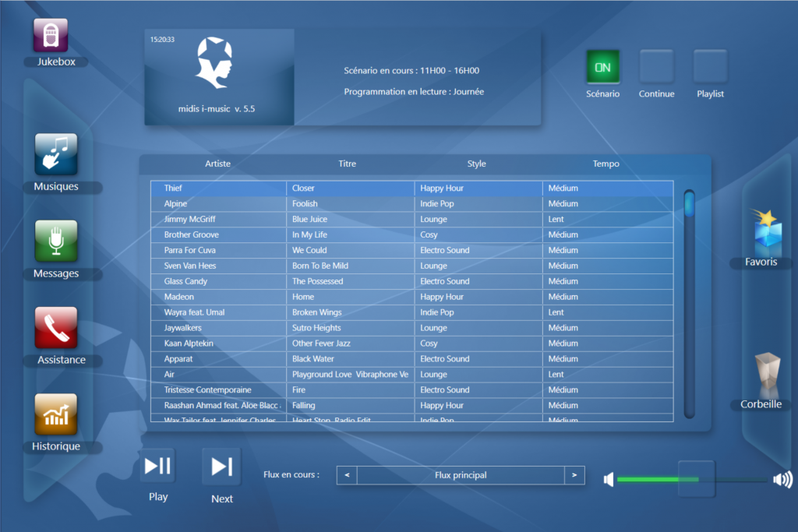798x532 pixels.
Task: Click the title We Could
Action: click(x=309, y=250)
